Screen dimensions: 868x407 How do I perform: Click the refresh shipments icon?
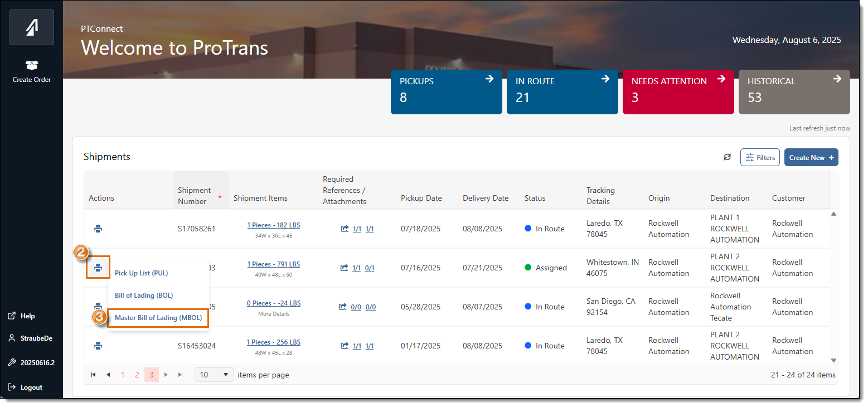click(x=727, y=157)
